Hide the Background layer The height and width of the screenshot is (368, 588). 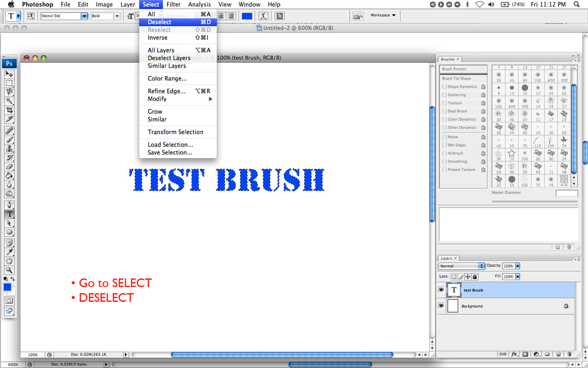click(x=442, y=306)
